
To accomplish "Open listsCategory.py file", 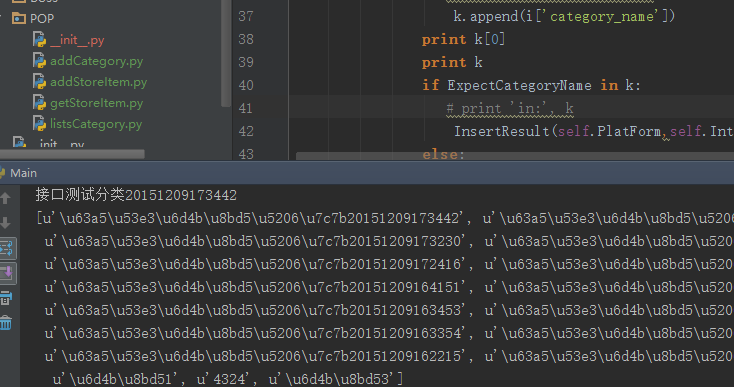I will coord(96,124).
